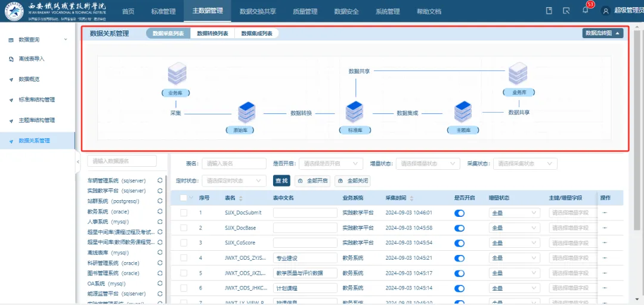Open the more actions ellipsis for SJJX_DocSubmit row
This screenshot has height=305, width=644.
pos(605,213)
